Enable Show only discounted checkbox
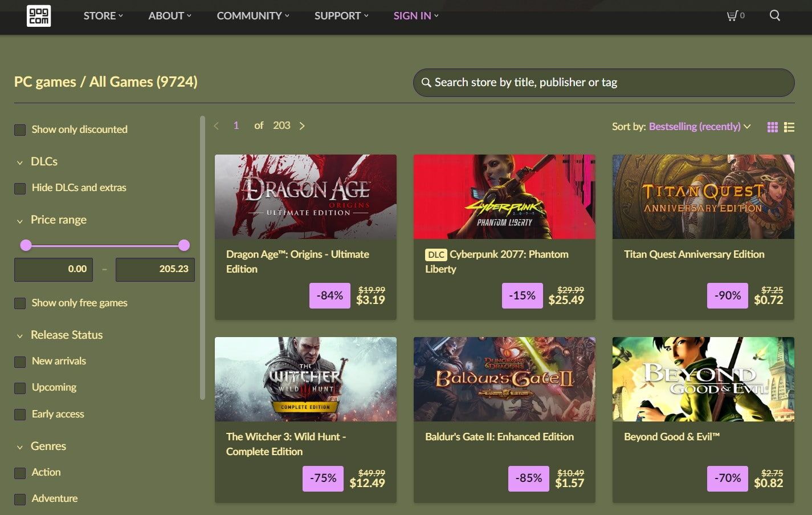Image resolution: width=812 pixels, height=515 pixels. [20, 130]
